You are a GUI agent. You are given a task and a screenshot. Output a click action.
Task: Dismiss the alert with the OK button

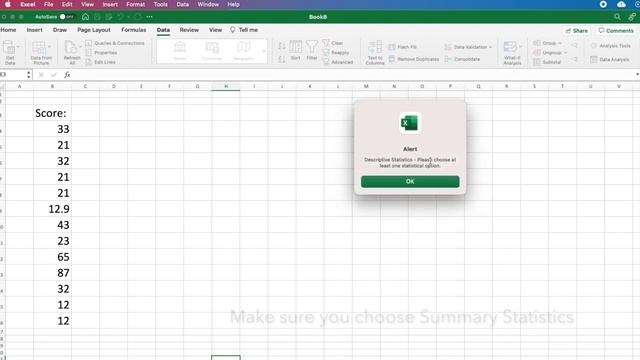click(410, 182)
